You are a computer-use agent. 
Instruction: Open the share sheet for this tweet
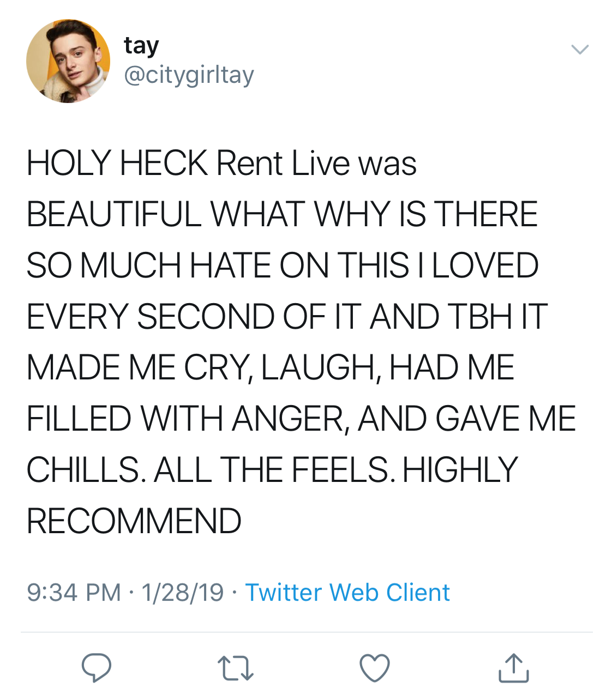click(x=513, y=668)
